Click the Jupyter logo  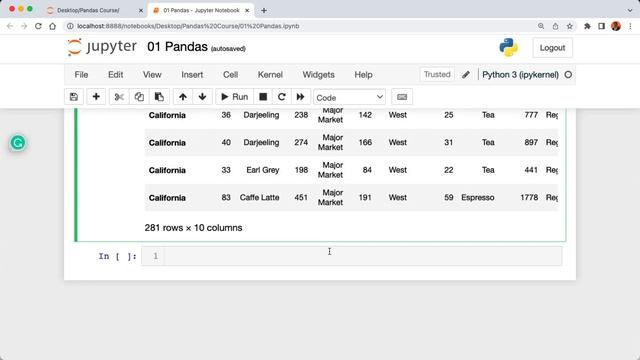tap(102, 47)
